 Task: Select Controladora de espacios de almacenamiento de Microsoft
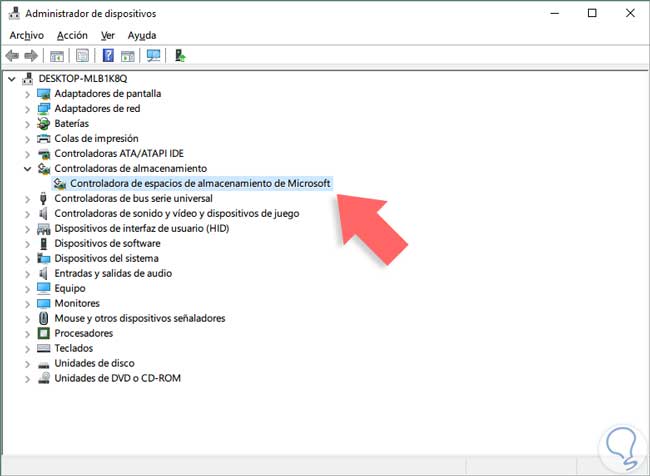point(200,183)
